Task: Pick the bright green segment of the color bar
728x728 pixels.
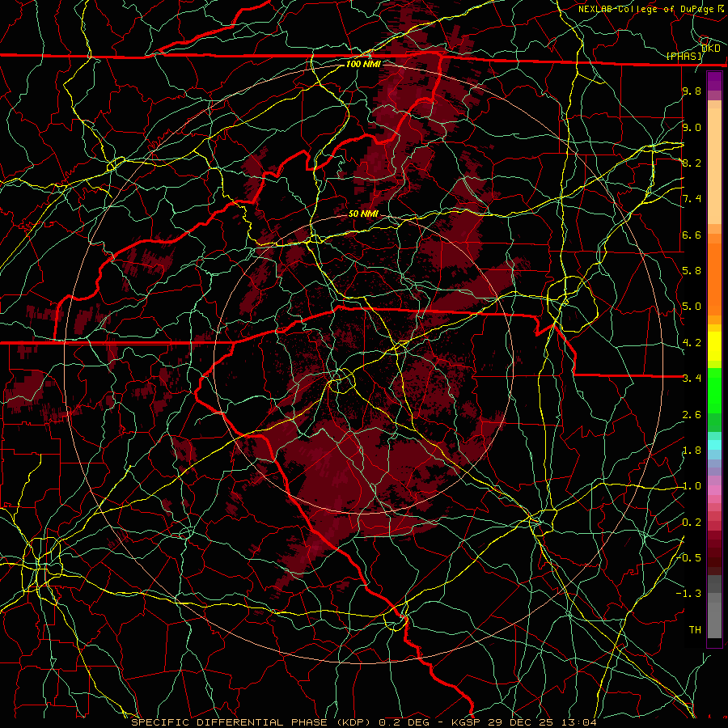Action: tap(714, 391)
